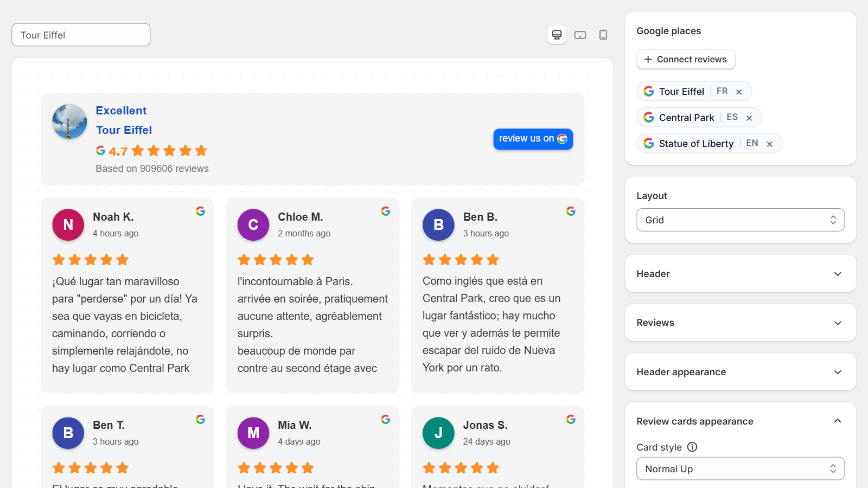Open the Card style Normal Up dropdown
The width and height of the screenshot is (868, 488).
pos(741,468)
